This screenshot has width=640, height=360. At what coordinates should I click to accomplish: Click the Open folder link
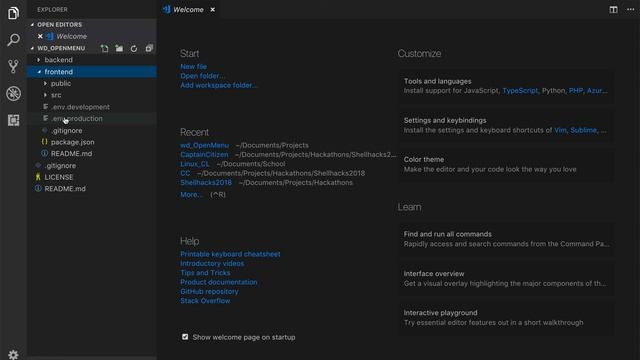click(202, 76)
